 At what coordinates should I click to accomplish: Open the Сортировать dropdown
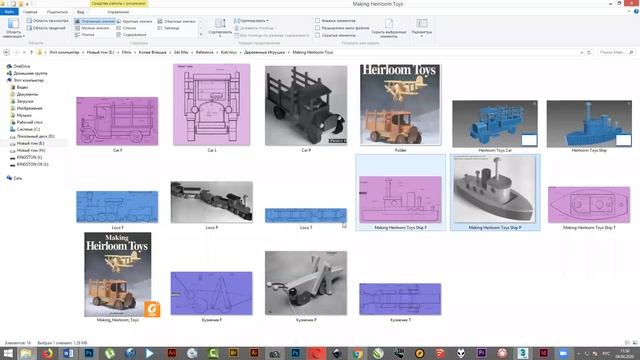pyautogui.click(x=220, y=28)
